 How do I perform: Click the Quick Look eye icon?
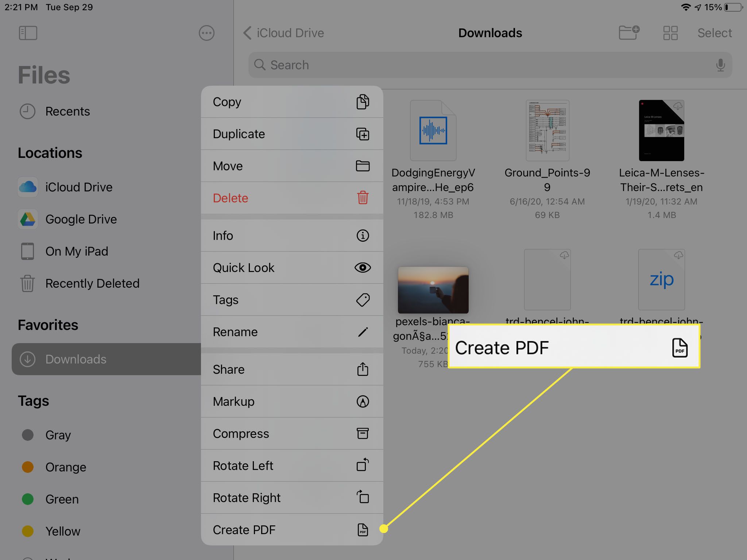pos(362,267)
